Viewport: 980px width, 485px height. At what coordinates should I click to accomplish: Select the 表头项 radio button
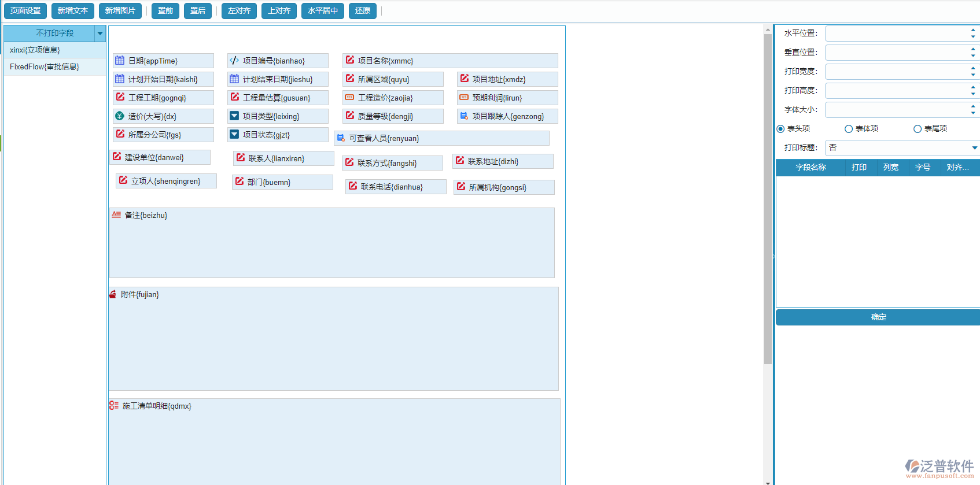(780, 129)
